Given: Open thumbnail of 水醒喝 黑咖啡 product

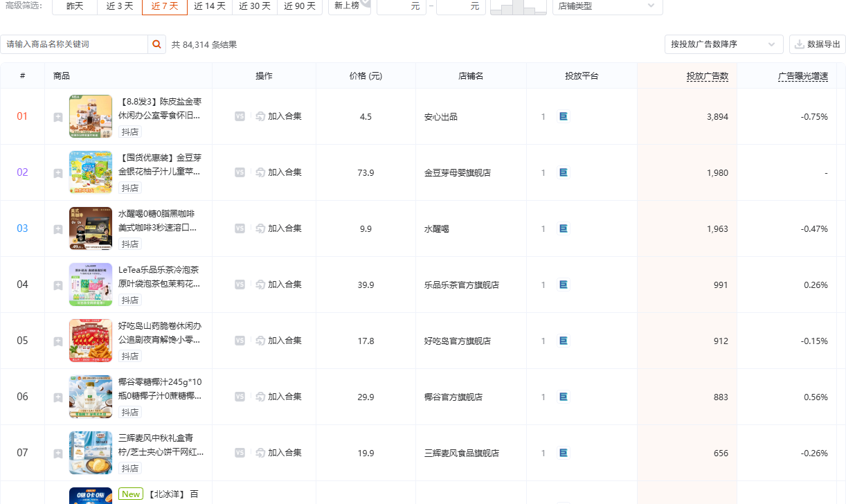Looking at the screenshot, I should pyautogui.click(x=91, y=228).
